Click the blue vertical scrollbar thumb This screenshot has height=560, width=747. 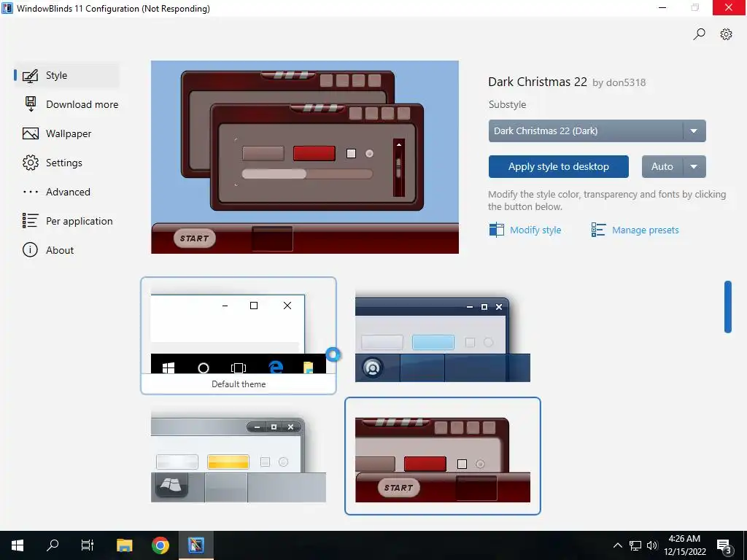[x=727, y=307]
